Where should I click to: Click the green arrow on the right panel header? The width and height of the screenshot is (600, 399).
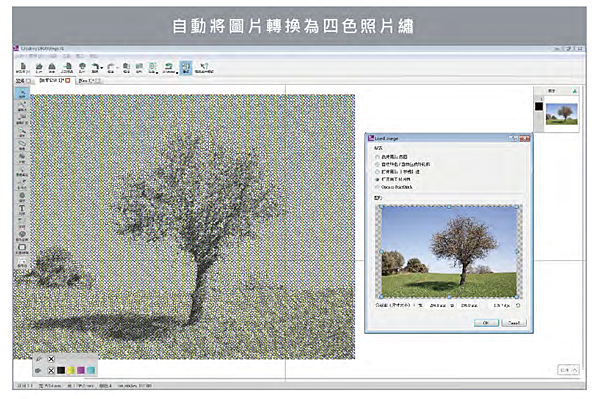tap(574, 91)
